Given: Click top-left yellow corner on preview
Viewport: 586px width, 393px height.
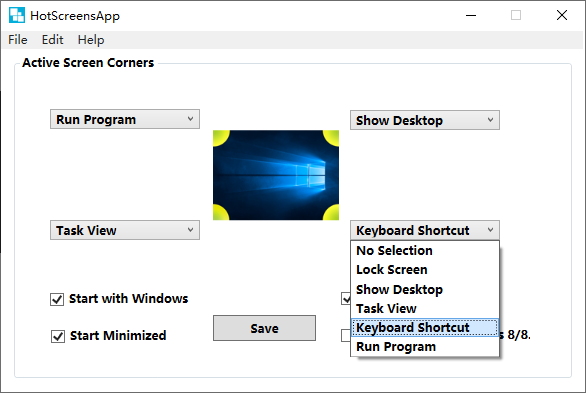Looking at the screenshot, I should coord(220,137).
